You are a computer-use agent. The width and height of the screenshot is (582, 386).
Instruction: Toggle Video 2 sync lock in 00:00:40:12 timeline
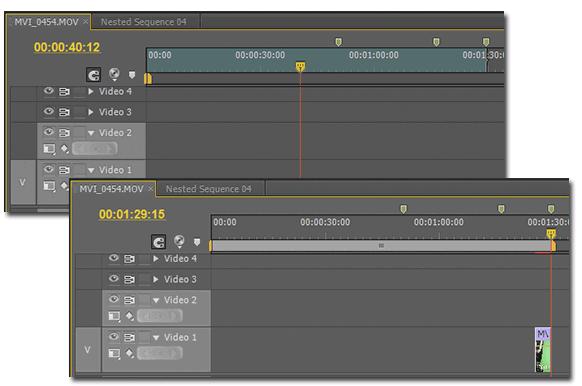click(x=64, y=133)
